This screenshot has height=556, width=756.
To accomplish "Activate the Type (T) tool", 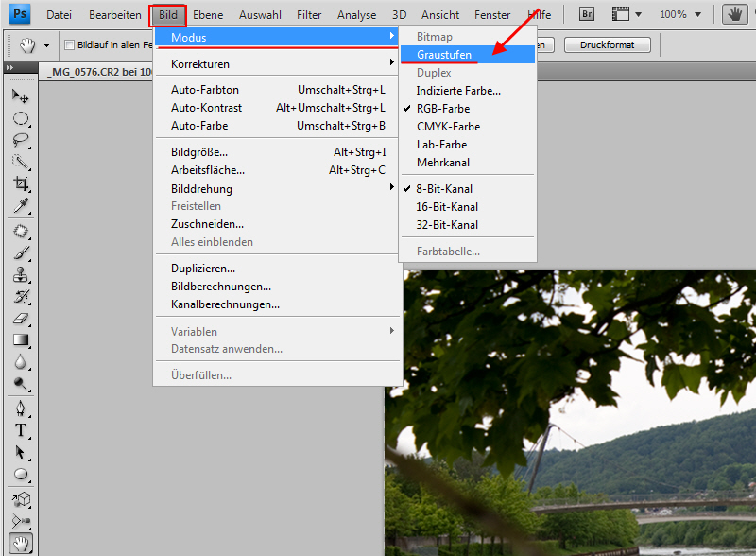I will 20,430.
